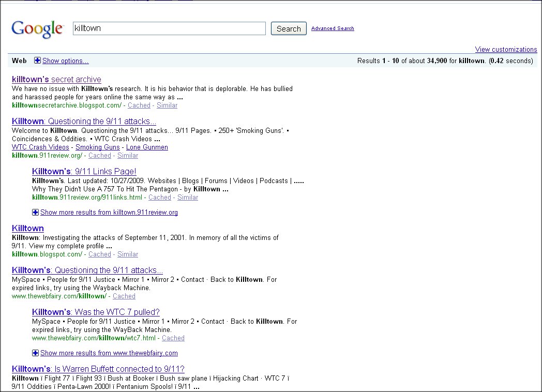Open the Lone Gunmen sitelink
Screen dimensions: 542x392
point(147,147)
